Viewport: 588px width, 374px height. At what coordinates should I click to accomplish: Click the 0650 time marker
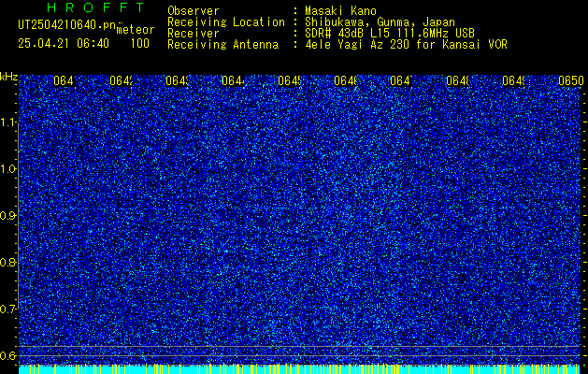pos(571,81)
